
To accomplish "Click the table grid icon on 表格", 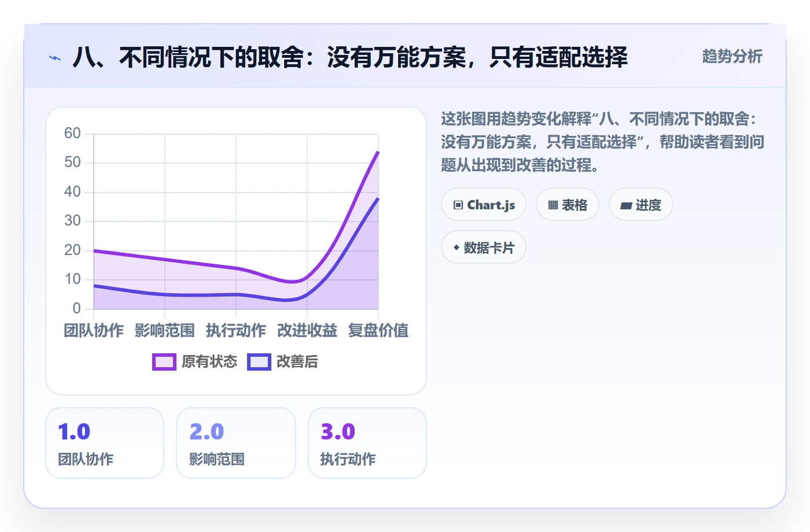I will pyautogui.click(x=553, y=205).
